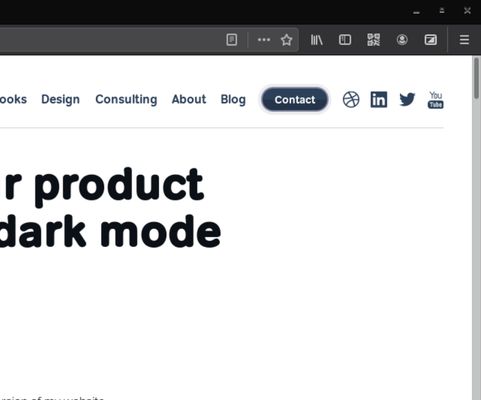Click the Contact button
The image size is (481, 400).
[x=295, y=100]
